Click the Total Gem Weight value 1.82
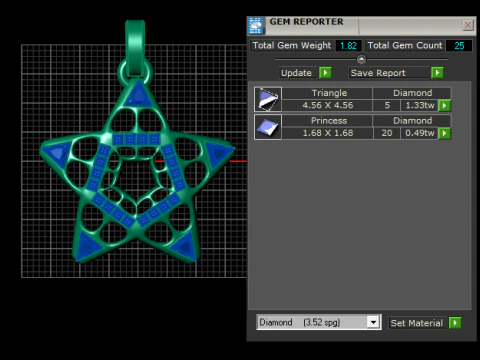480x360 pixels. tap(349, 46)
